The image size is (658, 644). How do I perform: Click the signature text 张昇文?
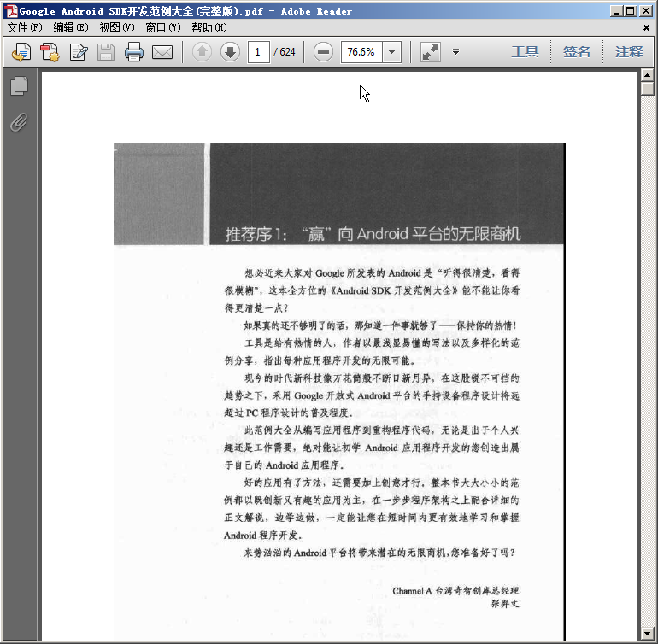click(505, 604)
